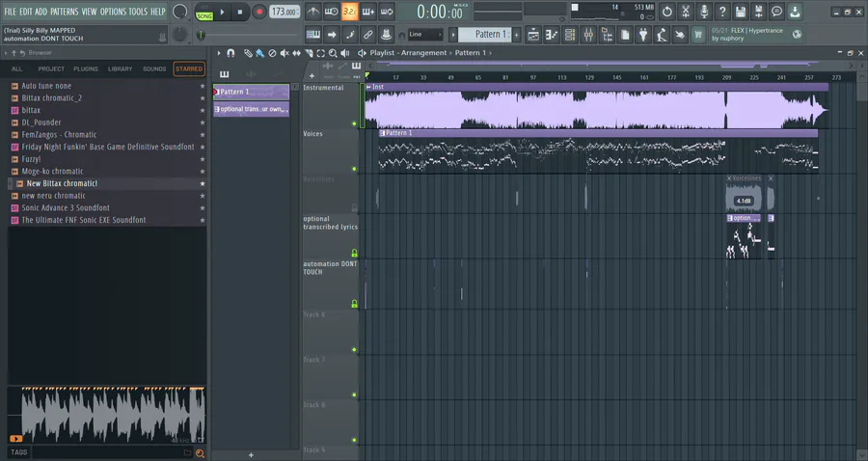This screenshot has width=868, height=461.
Task: Open the EDIT menu
Action: click(x=25, y=11)
